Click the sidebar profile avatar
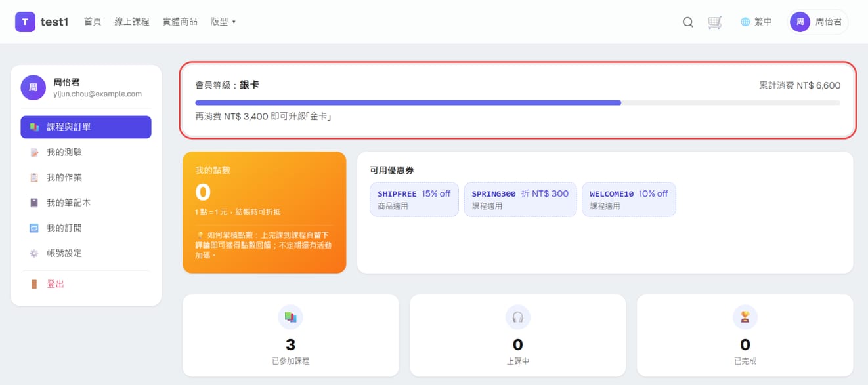 [x=33, y=88]
